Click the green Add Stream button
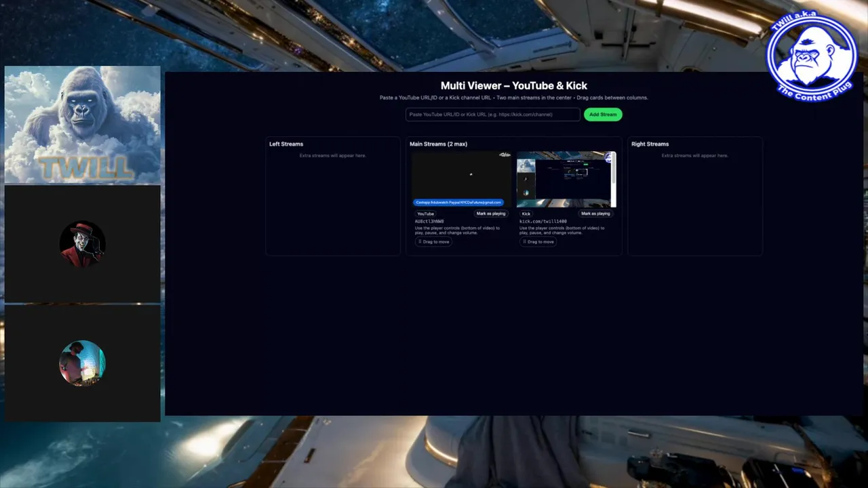Screen dimensions: 868x488 603,115
